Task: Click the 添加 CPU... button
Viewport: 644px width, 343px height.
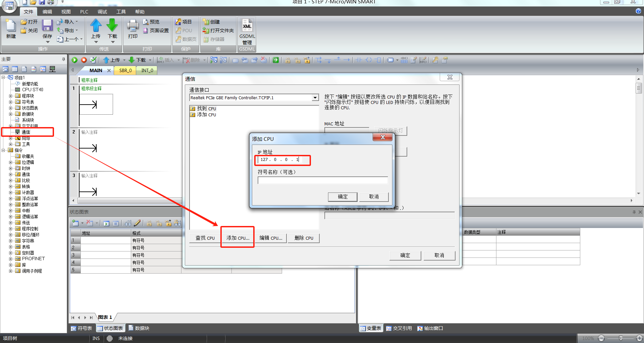Action: tap(237, 238)
